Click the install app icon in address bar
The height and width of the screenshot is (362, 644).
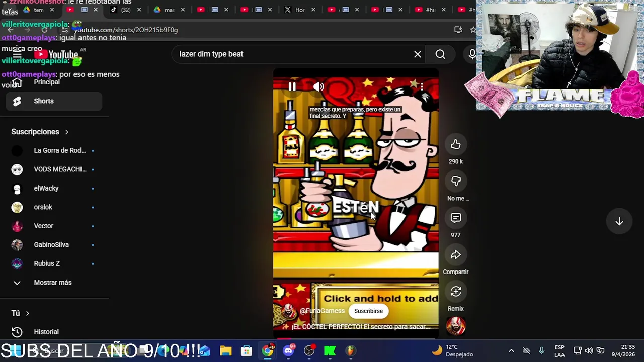(x=458, y=30)
